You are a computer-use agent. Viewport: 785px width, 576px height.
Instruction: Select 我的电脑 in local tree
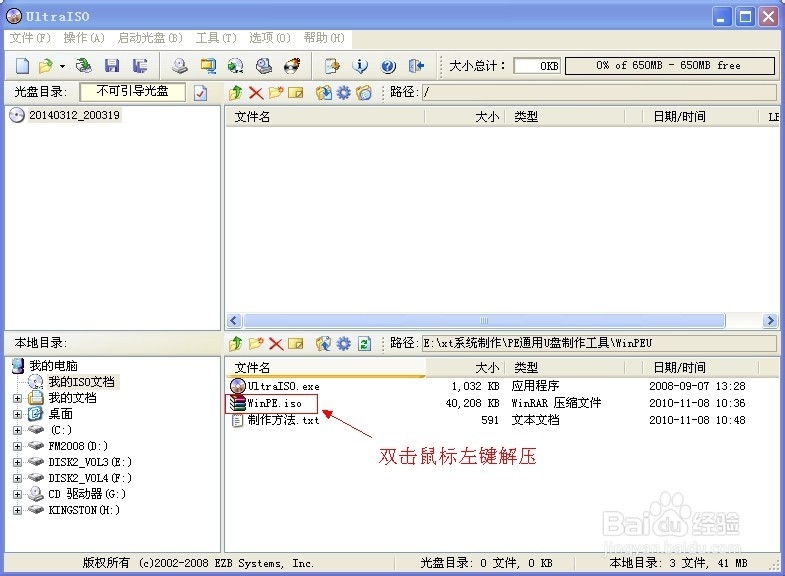pos(54,366)
